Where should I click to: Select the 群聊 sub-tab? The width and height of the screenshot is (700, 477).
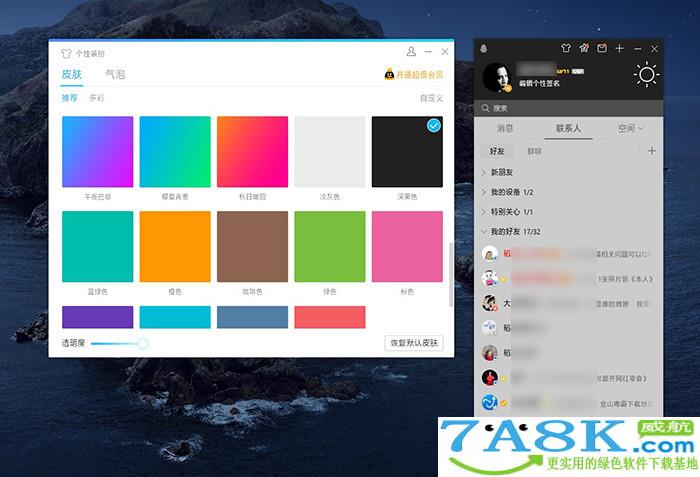(x=534, y=151)
